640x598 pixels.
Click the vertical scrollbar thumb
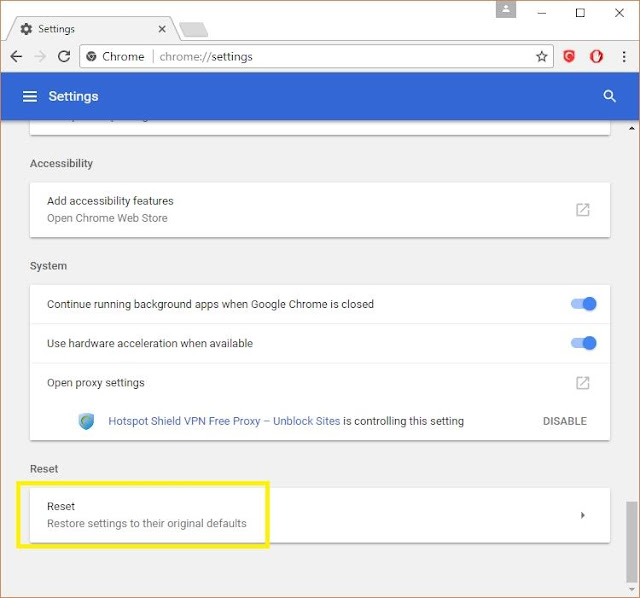tap(631, 542)
